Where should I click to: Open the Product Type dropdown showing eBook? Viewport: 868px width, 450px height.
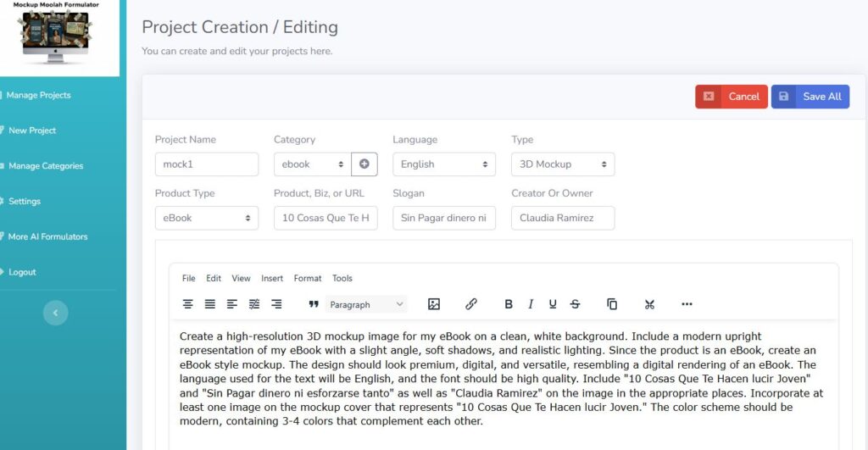pos(207,218)
